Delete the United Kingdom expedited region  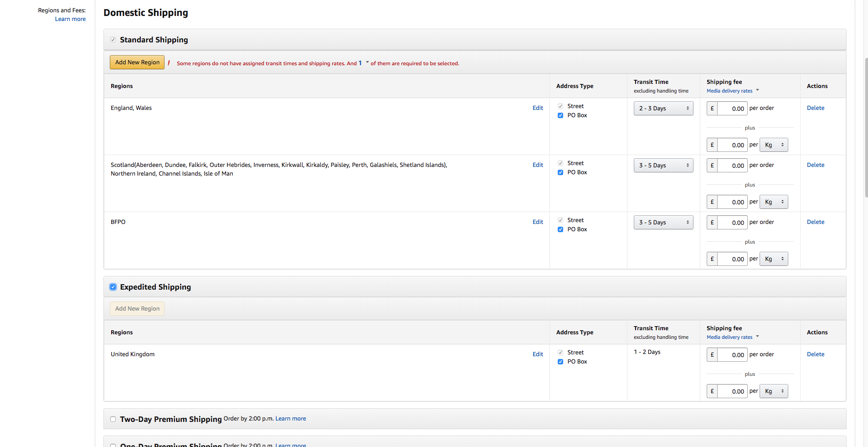816,354
